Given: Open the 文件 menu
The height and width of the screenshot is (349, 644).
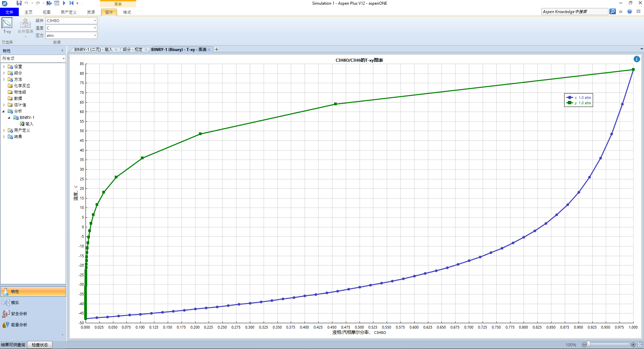Looking at the screenshot, I should click(x=9, y=12).
